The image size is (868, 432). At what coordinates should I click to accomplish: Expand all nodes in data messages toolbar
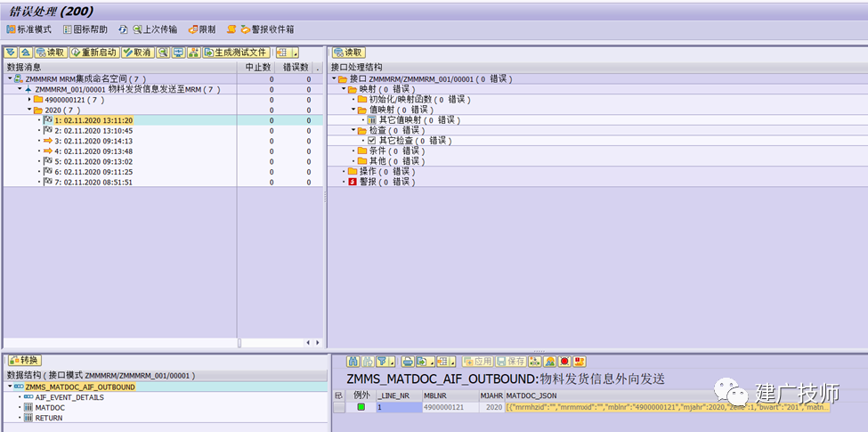click(11, 53)
